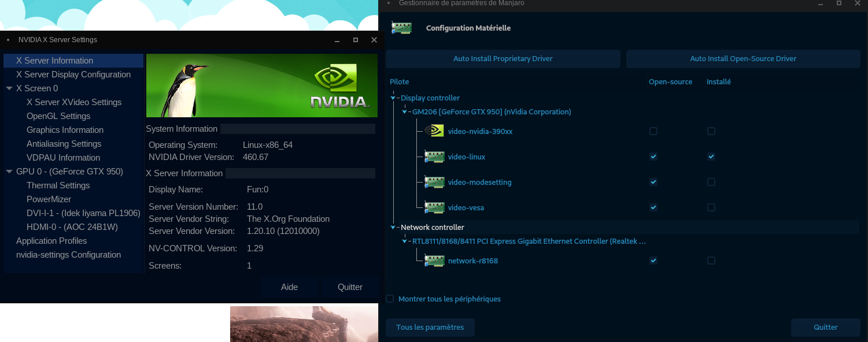Click Auto Install Proprietary Driver button
The width and height of the screenshot is (868, 342).
503,59
